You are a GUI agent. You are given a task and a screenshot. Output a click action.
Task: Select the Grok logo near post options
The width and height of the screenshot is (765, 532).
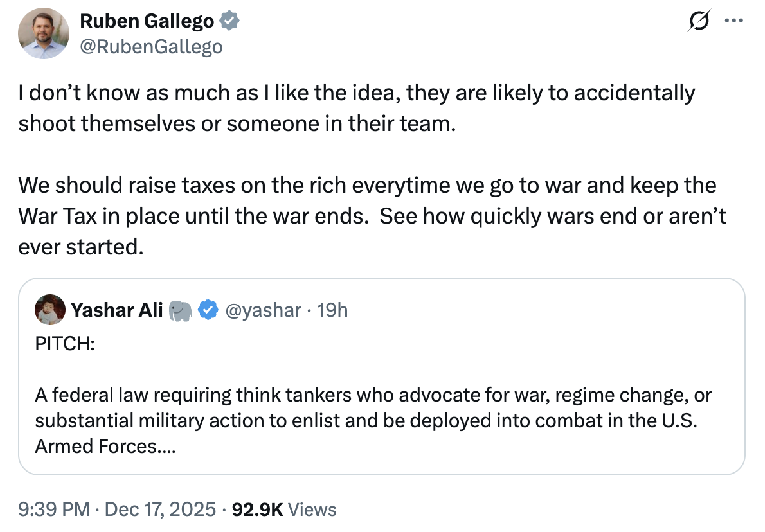[x=699, y=21]
